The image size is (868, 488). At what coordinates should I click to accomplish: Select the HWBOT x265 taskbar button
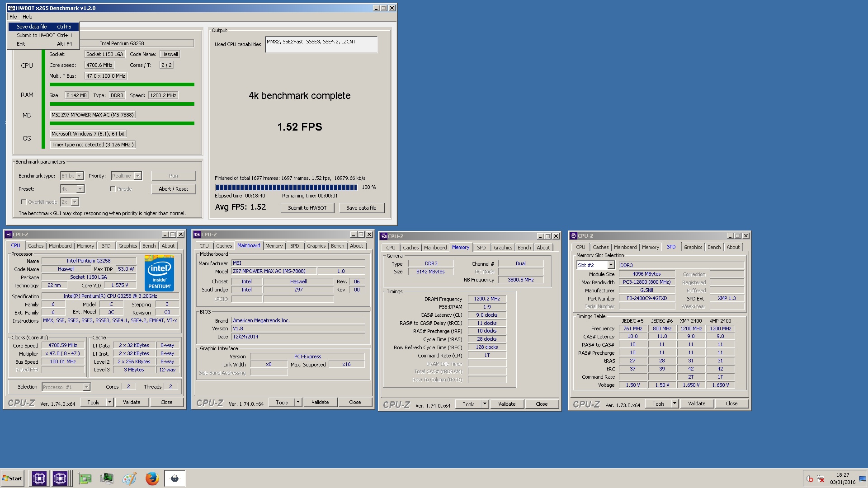pyautogui.click(x=175, y=478)
